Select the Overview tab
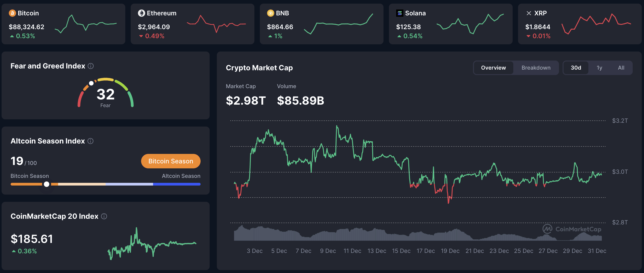 click(493, 68)
